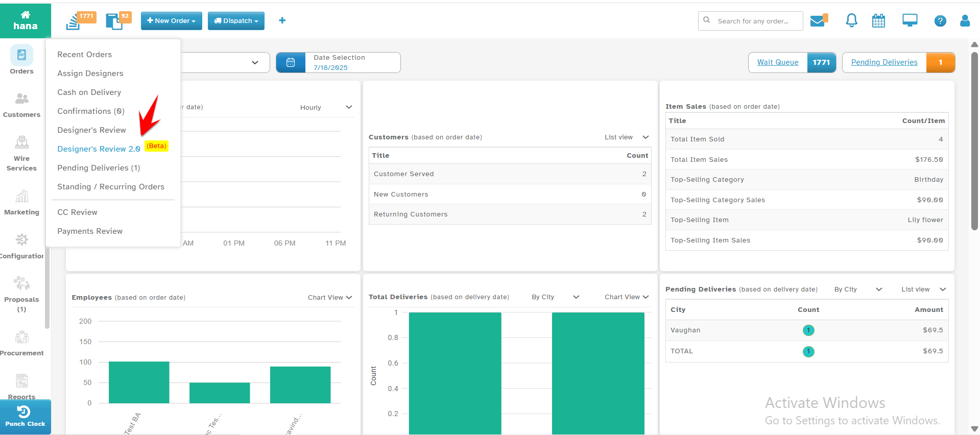Screen dimensions: 980x435
Task: Open notifications bell
Action: coord(851,20)
